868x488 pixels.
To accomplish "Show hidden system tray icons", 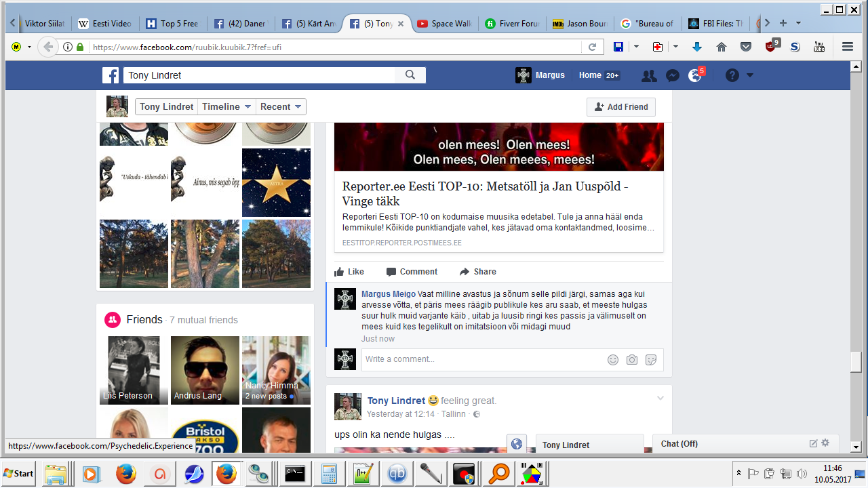I will click(738, 473).
